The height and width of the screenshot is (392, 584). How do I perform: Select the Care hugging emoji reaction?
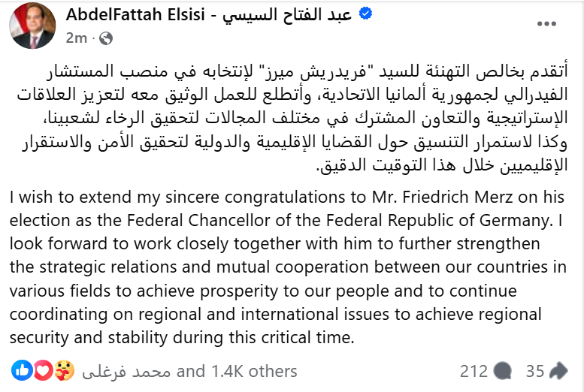[64, 370]
